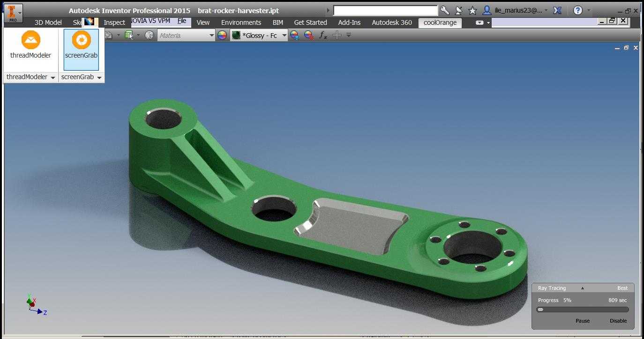Click the ray tracing progress bar
The height and width of the screenshot is (339, 644).
pos(583,310)
